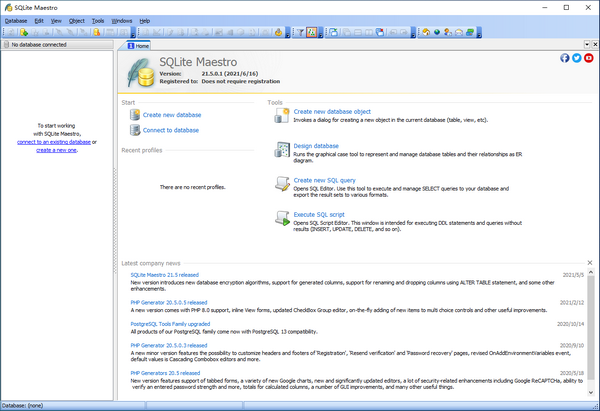The image size is (600, 411).
Task: Open the Tools menu
Action: 97,20
